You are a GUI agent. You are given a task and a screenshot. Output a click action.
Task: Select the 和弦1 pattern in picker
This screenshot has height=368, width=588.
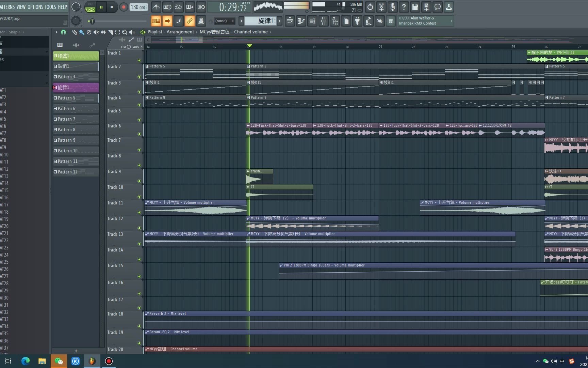point(76,56)
